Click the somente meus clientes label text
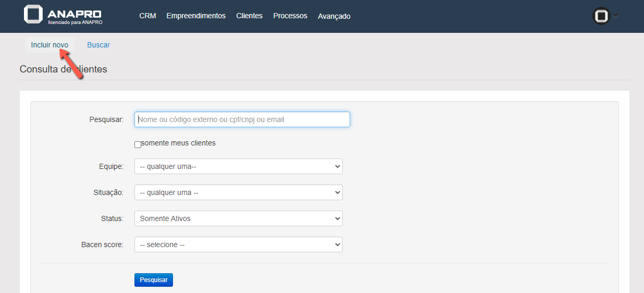 (178, 143)
